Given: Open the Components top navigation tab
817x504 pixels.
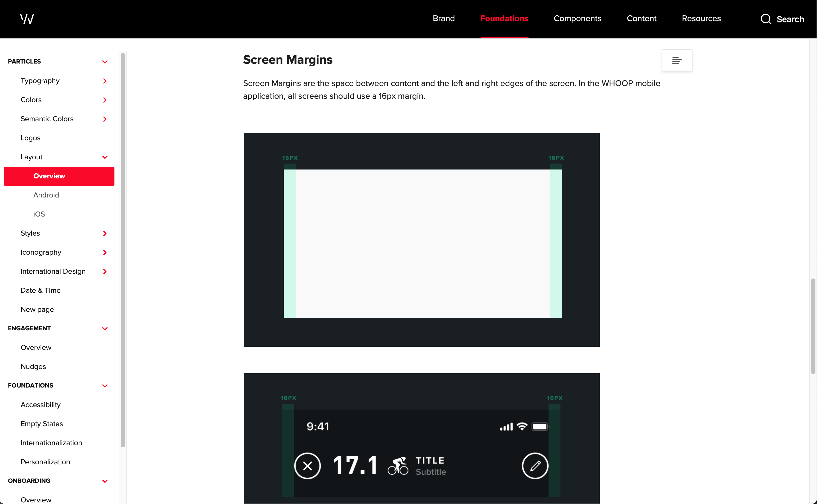Looking at the screenshot, I should tap(577, 19).
